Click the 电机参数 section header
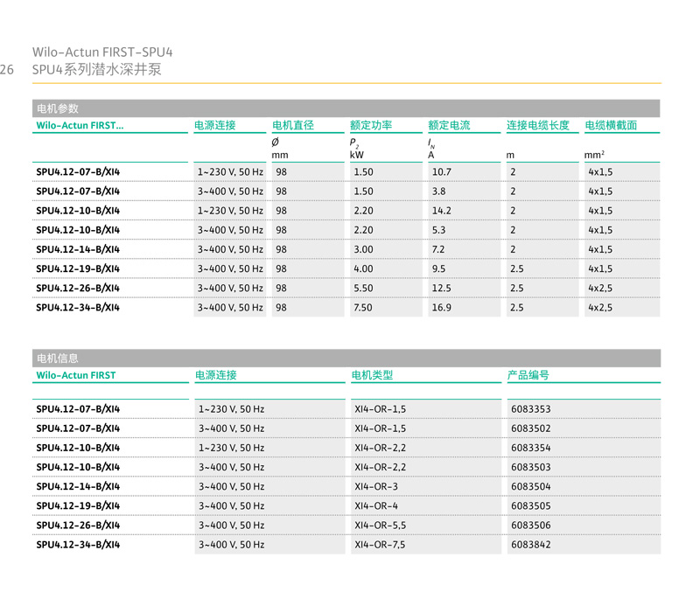The image size is (700, 592). tap(57, 108)
